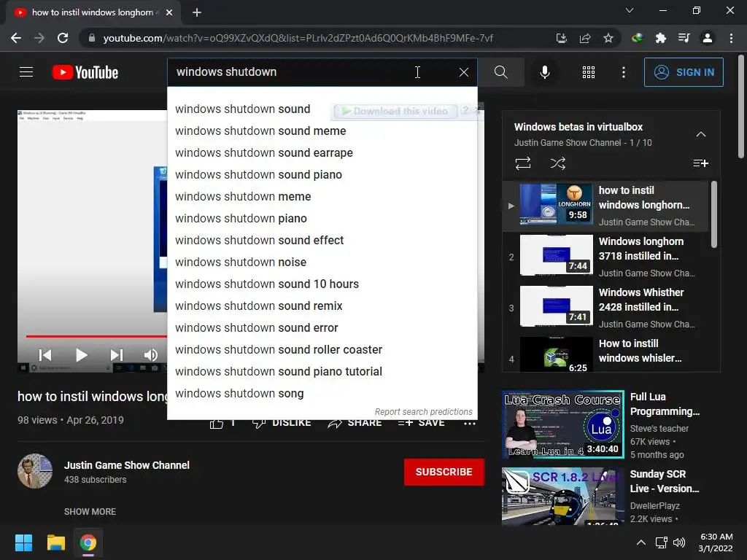Choose suggestion windows shutdown sound earrape

pyautogui.click(x=322, y=153)
